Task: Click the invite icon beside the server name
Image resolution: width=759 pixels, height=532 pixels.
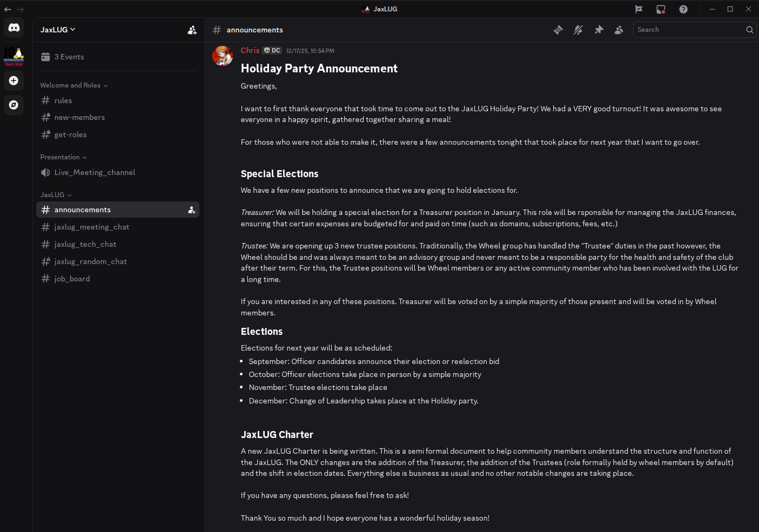Action: (192, 30)
